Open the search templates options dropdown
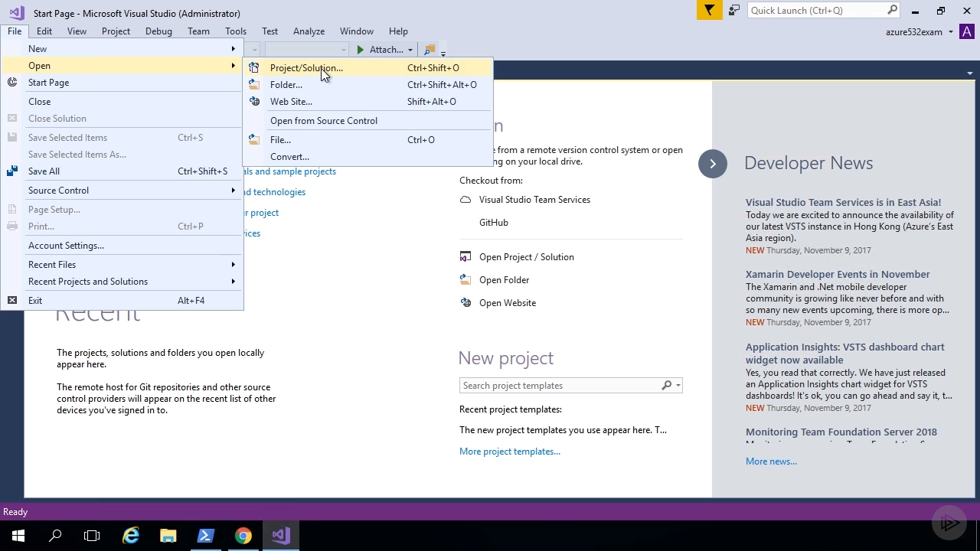The height and width of the screenshot is (551, 980). coord(678,386)
